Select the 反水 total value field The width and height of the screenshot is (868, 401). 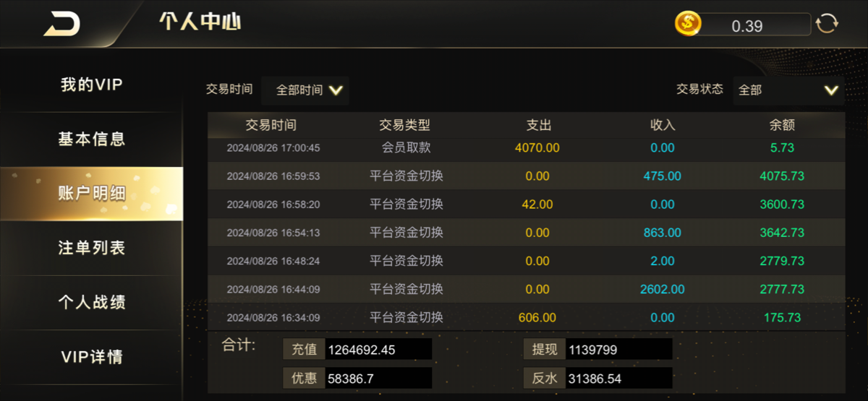[619, 378]
